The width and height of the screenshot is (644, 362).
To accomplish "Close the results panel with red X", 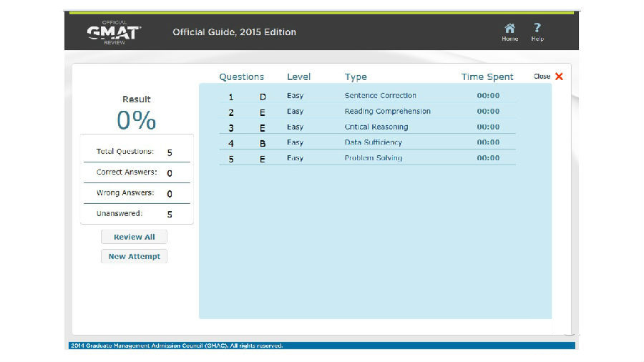I will 558,77.
